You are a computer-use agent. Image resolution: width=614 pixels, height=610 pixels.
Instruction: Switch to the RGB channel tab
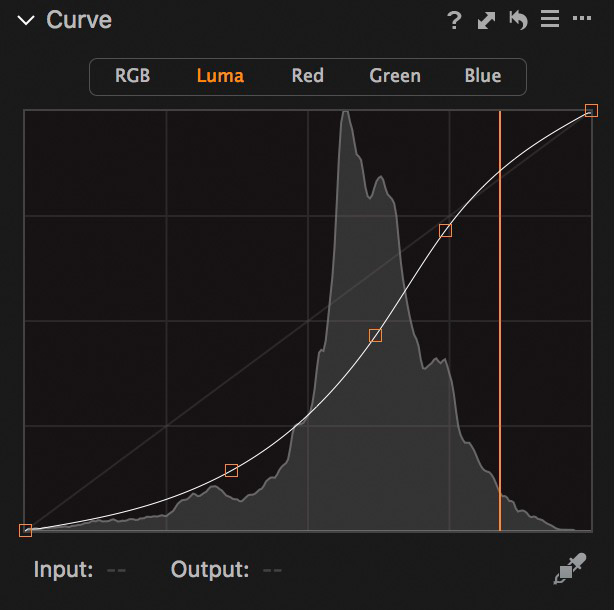[133, 76]
